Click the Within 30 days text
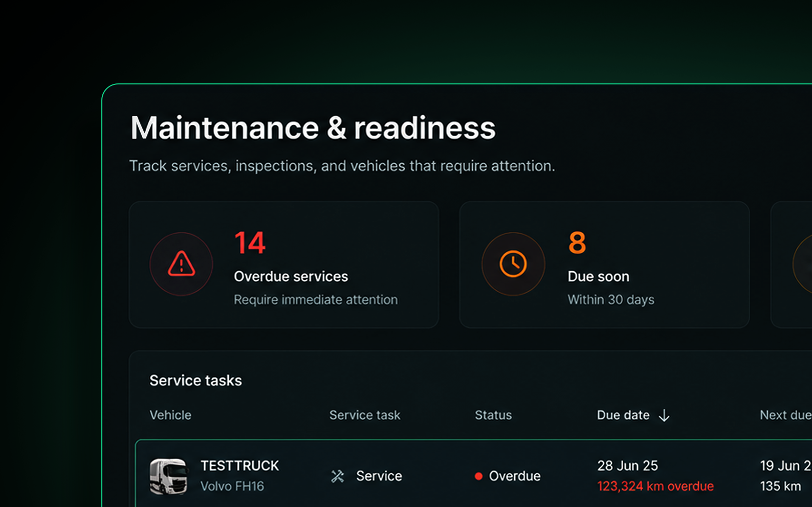 click(611, 300)
